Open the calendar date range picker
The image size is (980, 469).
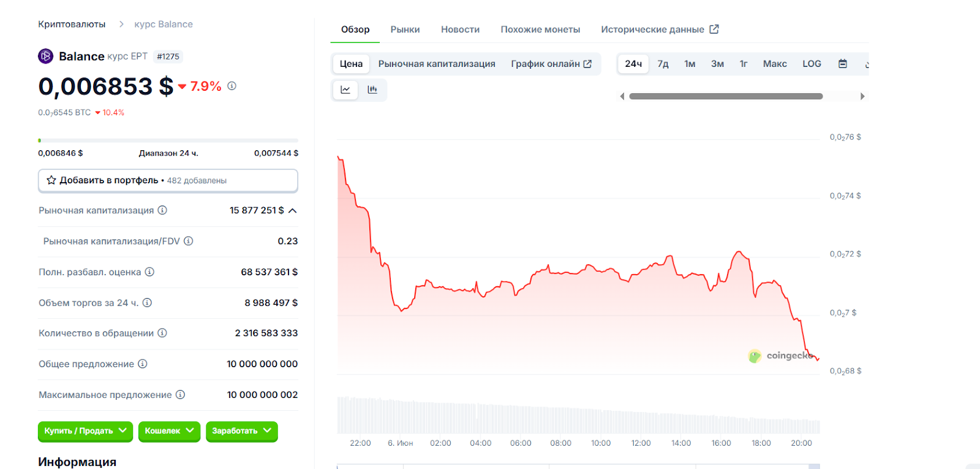843,64
